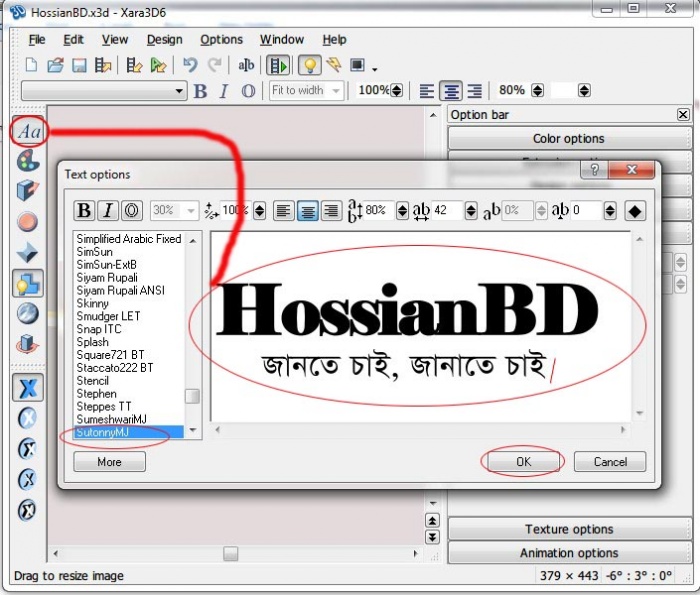The image size is (700, 595).
Task: Click the Save floppy disk icon
Action: coord(79,65)
